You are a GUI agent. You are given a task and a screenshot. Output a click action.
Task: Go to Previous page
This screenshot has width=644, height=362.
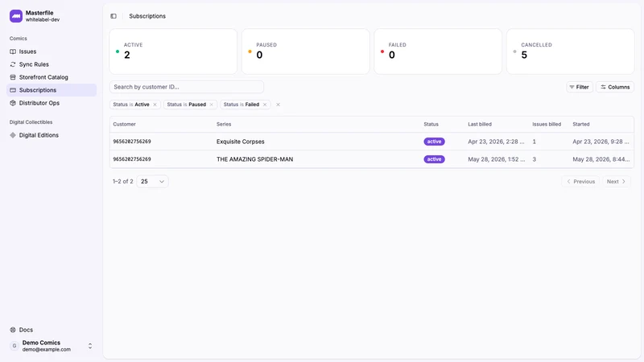click(x=580, y=182)
